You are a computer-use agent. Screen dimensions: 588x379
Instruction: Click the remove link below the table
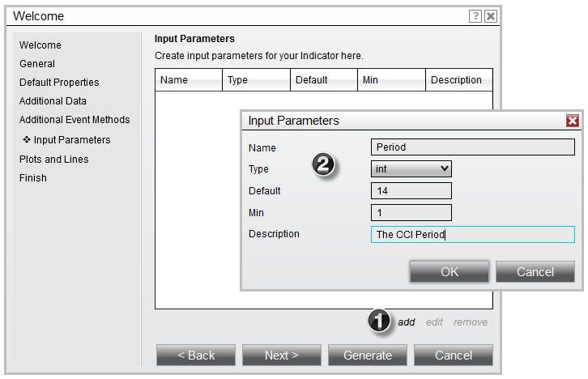pos(470,322)
